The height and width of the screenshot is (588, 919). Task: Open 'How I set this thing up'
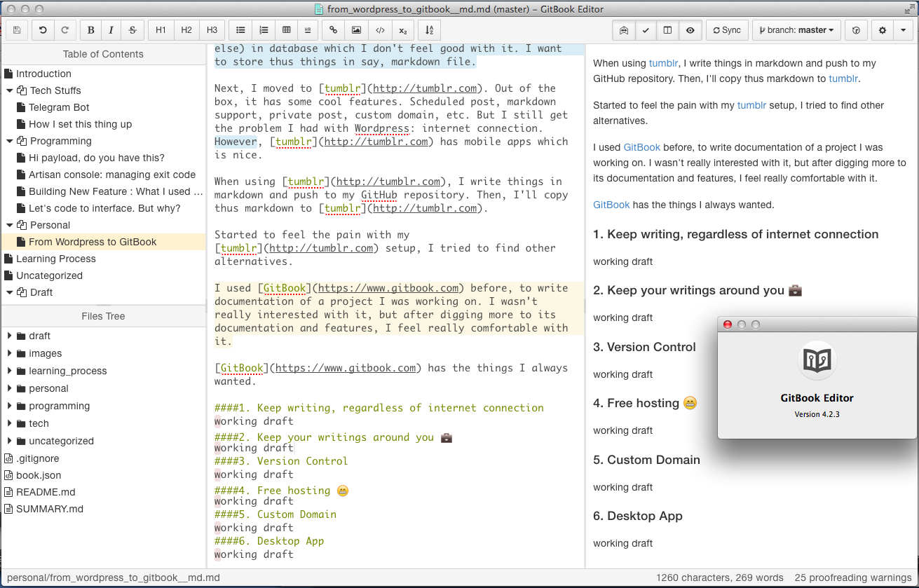click(x=80, y=124)
